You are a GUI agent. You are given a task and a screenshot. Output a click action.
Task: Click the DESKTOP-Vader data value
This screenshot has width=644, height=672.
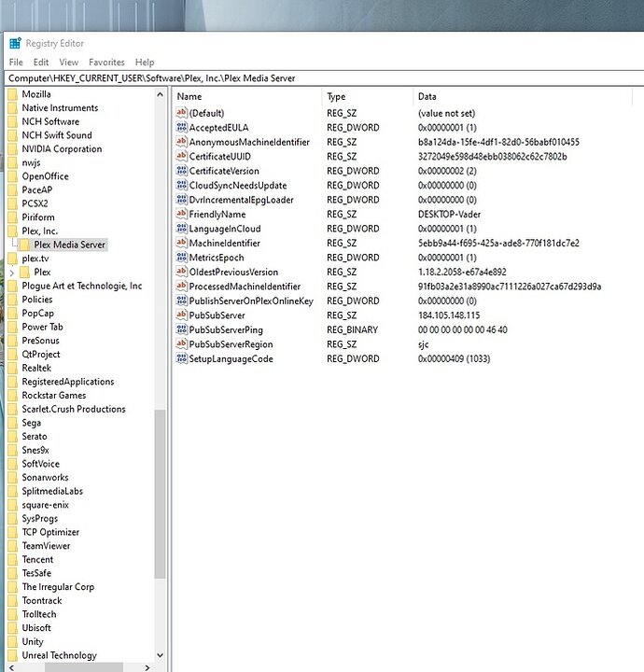coord(450,215)
